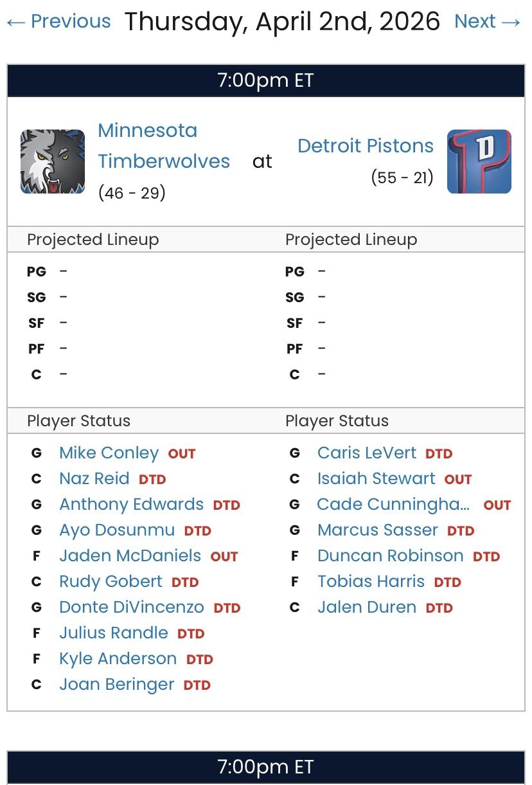Click the Minnesota Timberwolves wolf logo
The height and width of the screenshot is (785, 532).
click(53, 161)
